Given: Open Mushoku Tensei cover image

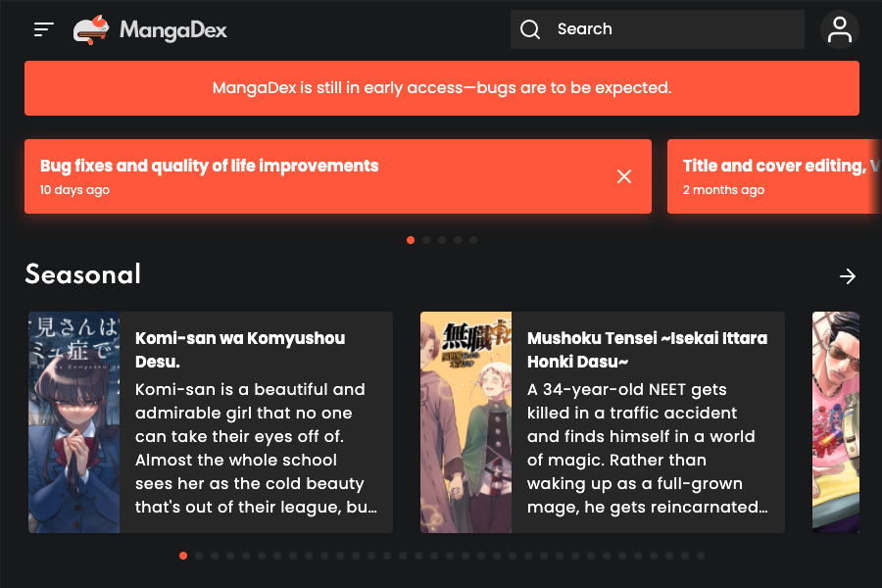Looking at the screenshot, I should [466, 422].
